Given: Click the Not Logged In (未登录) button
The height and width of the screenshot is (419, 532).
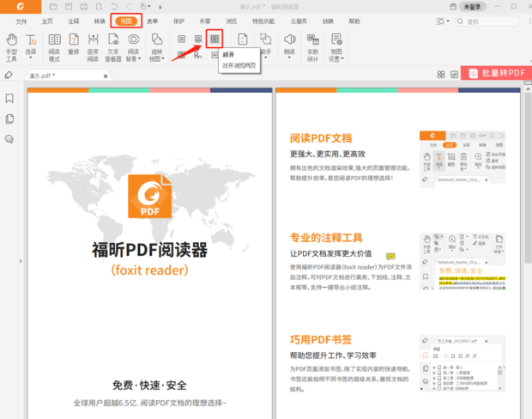Looking at the screenshot, I should tap(473, 7).
